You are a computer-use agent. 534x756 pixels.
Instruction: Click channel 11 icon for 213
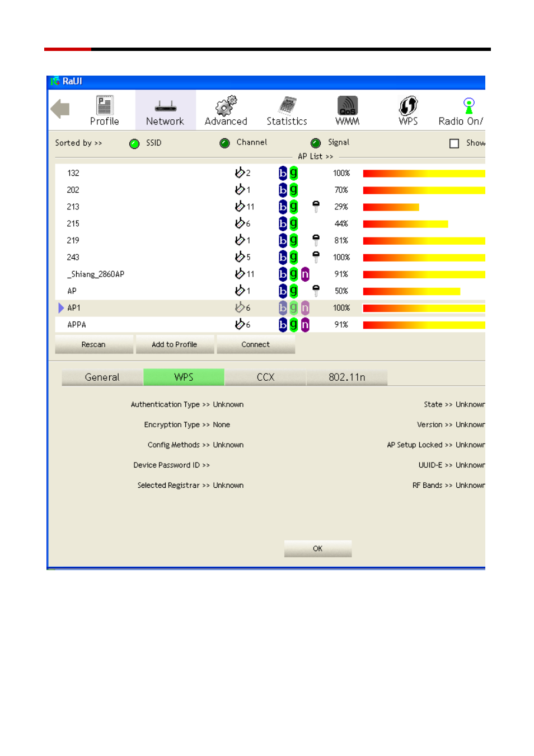240,207
